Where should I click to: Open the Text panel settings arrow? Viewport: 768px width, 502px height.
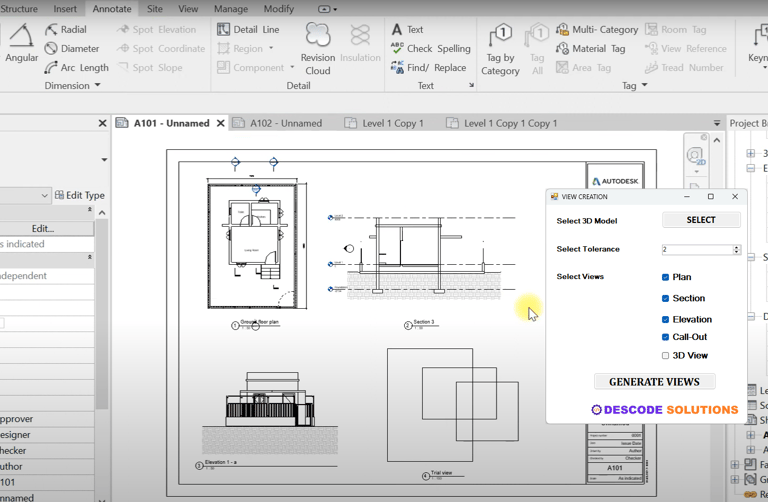[471, 85]
